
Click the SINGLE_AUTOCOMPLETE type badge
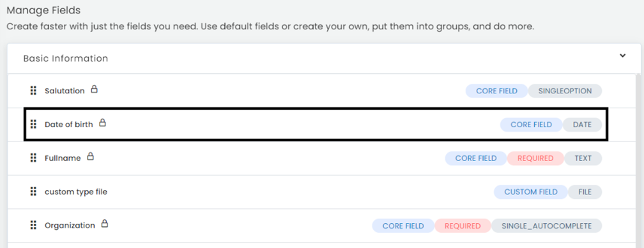click(x=546, y=226)
